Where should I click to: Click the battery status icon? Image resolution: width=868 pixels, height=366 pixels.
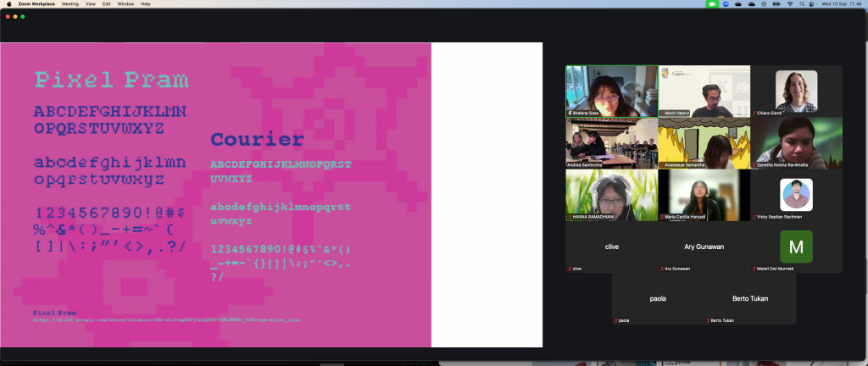coord(777,4)
